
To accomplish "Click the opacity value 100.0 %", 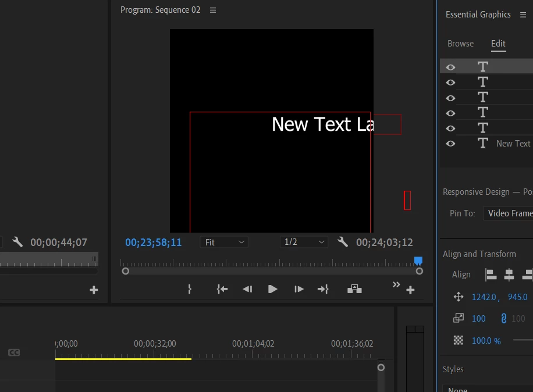I will tap(486, 341).
